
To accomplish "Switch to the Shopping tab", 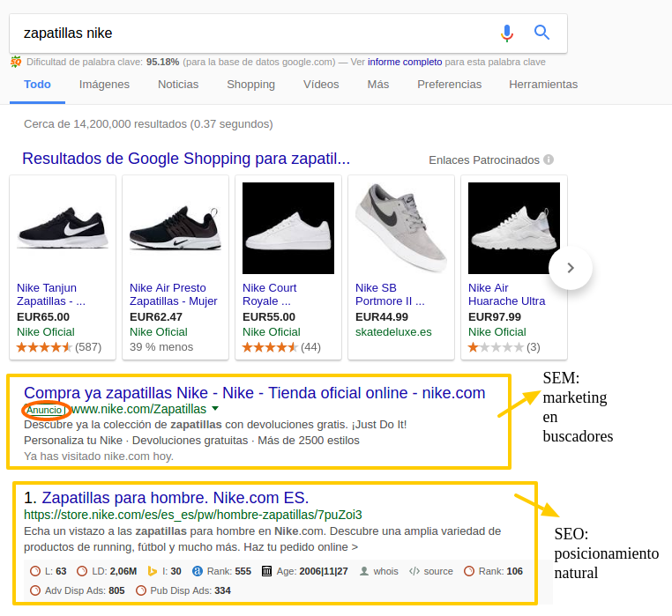I will [250, 85].
